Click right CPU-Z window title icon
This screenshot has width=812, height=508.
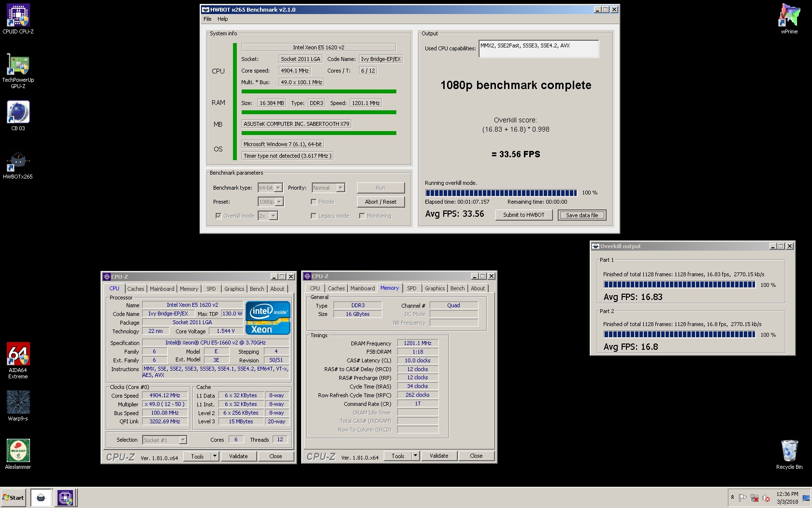(307, 276)
